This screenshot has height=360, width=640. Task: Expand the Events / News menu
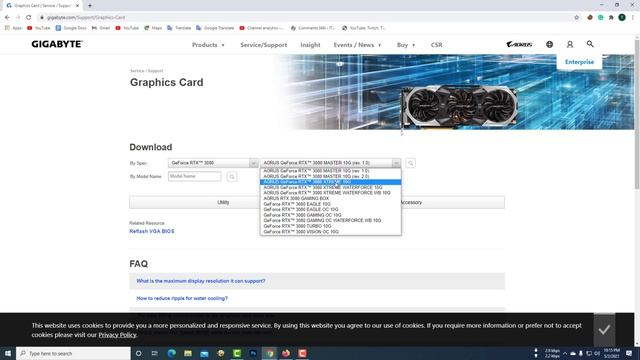click(357, 45)
